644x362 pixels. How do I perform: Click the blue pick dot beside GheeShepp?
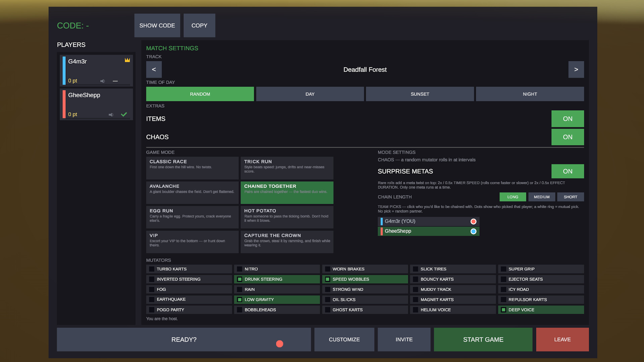[x=473, y=231]
